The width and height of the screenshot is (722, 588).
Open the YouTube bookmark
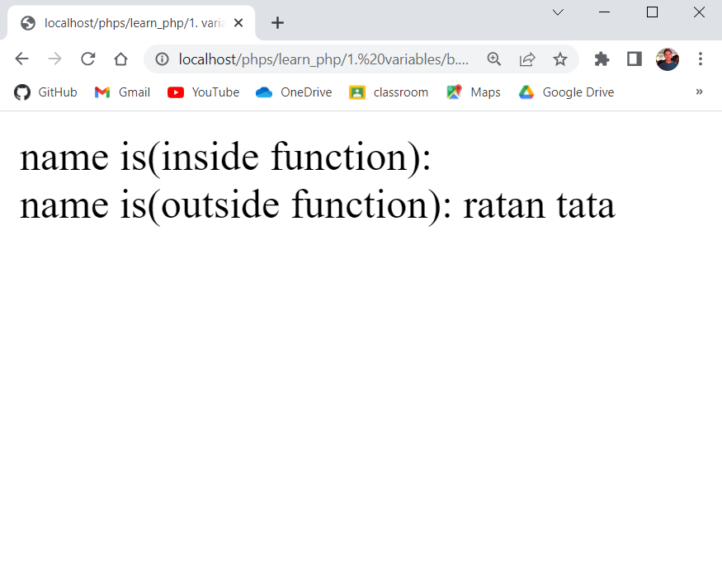(x=204, y=92)
